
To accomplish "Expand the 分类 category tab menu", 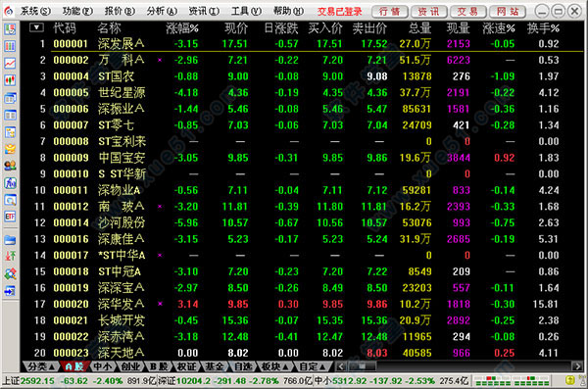I will pyautogui.click(x=41, y=366).
